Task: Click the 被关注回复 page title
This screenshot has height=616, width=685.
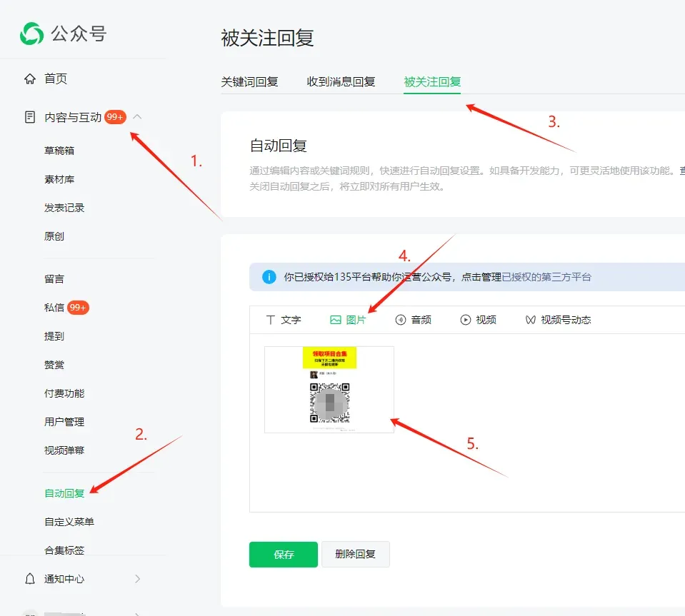Action: 267,38
